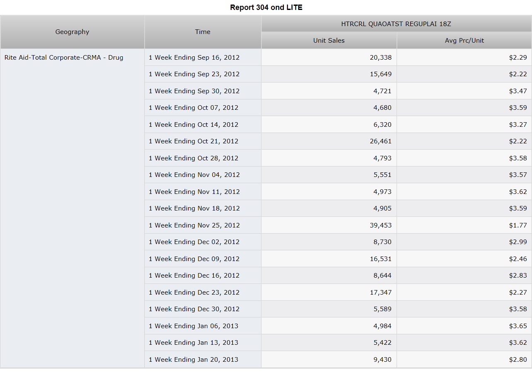Image resolution: width=532 pixels, height=392 pixels.
Task: Click unit sales value 4,984
Action: point(329,326)
